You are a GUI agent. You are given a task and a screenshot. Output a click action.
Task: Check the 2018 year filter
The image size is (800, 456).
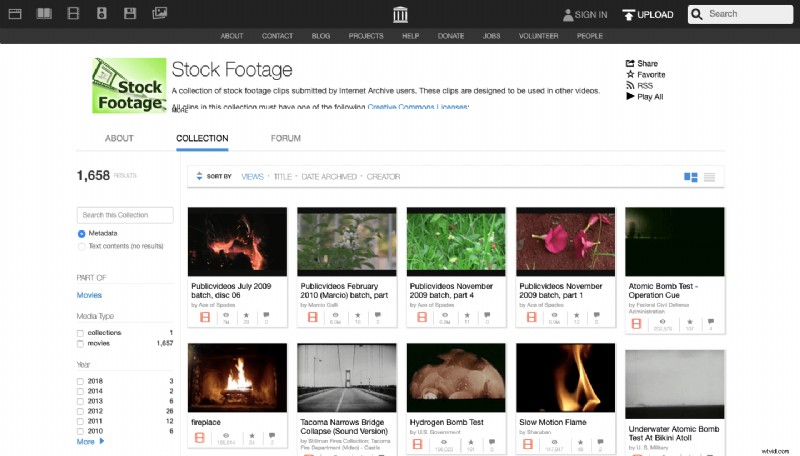pos(80,382)
